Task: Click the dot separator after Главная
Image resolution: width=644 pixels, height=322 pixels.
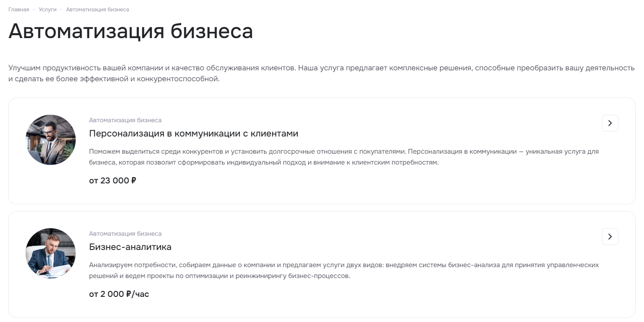Action: tap(34, 10)
